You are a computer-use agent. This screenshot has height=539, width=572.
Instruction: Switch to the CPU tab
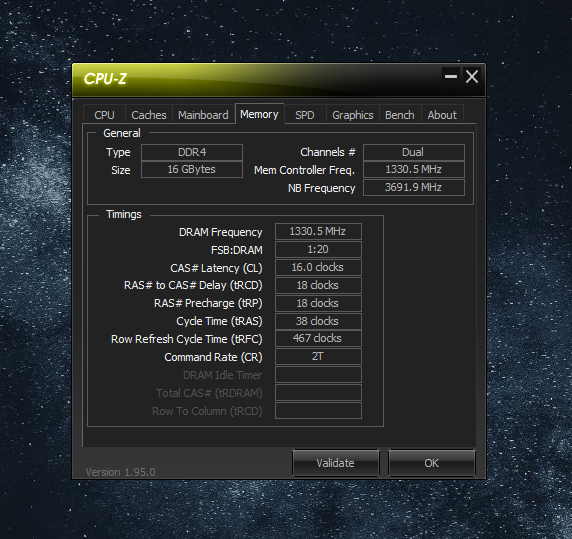pyautogui.click(x=104, y=115)
